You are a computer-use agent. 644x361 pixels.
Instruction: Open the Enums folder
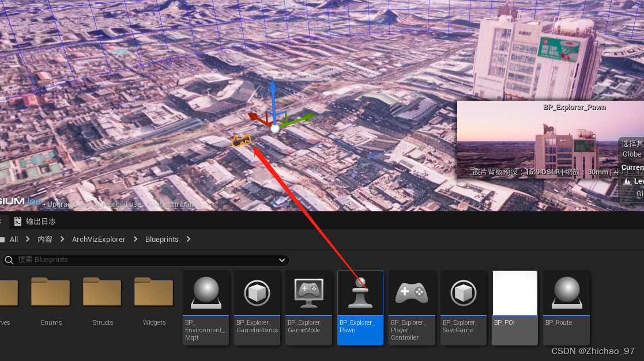51,292
